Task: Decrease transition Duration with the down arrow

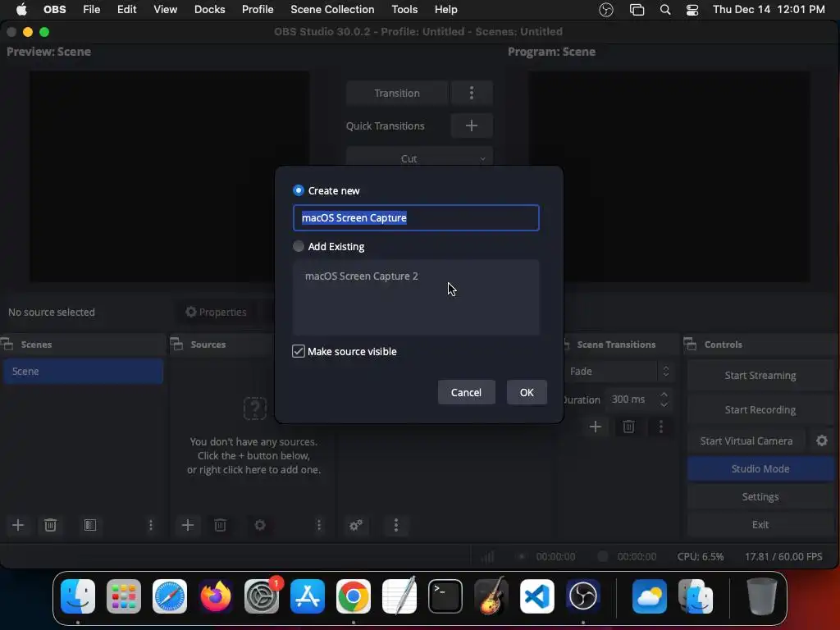Action: [664, 404]
